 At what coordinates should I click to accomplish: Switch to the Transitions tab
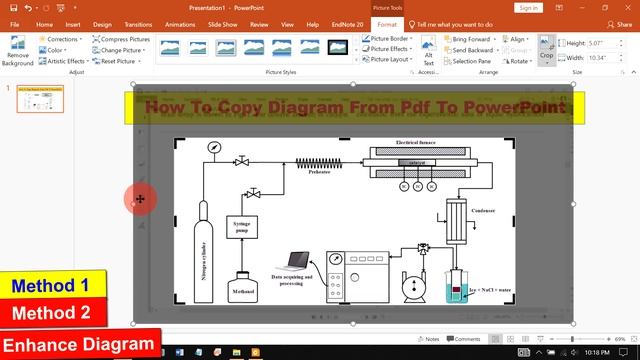click(138, 24)
